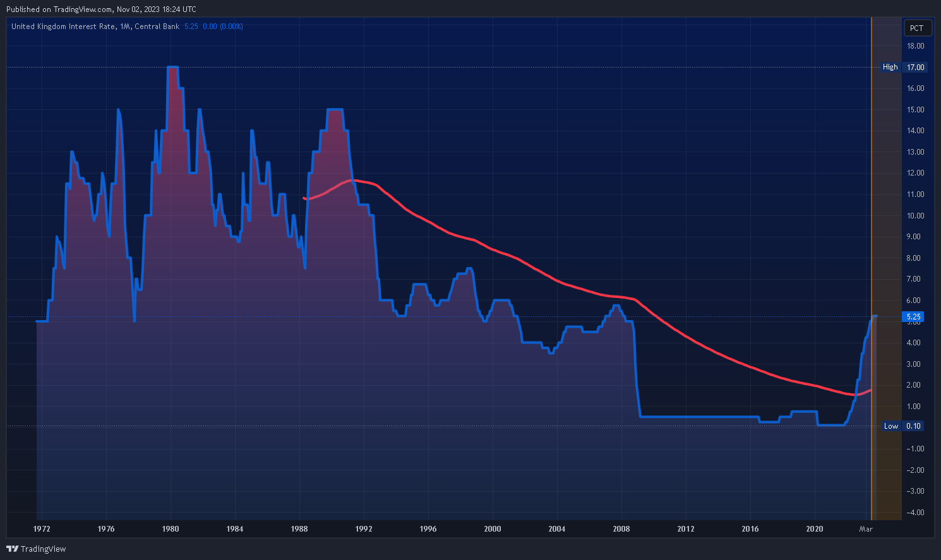
Task: Click the Low 0.10 price label
Action: [903, 426]
